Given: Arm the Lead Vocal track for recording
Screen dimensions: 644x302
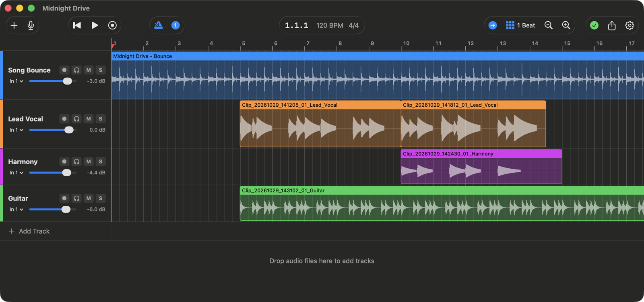Looking at the screenshot, I should 64,119.
